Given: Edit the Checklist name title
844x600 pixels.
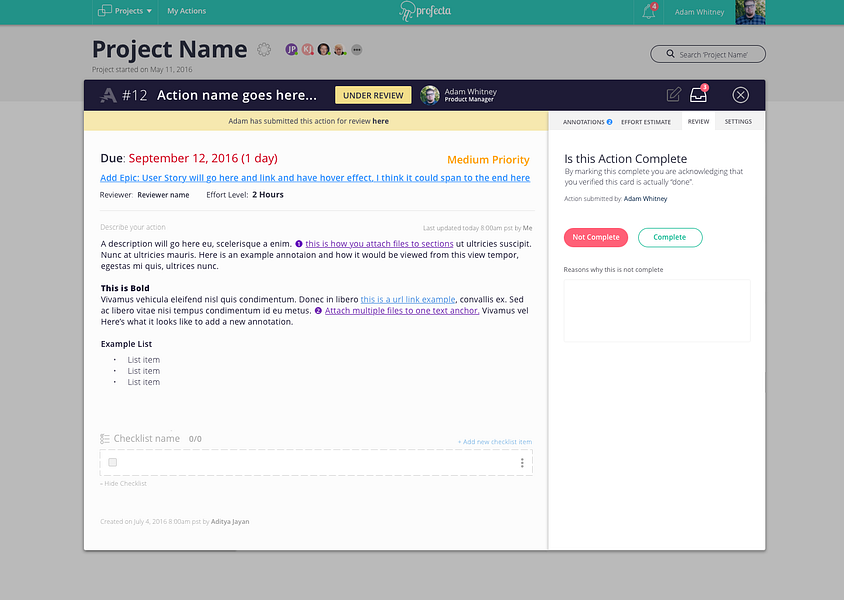Looking at the screenshot, I should 146,439.
